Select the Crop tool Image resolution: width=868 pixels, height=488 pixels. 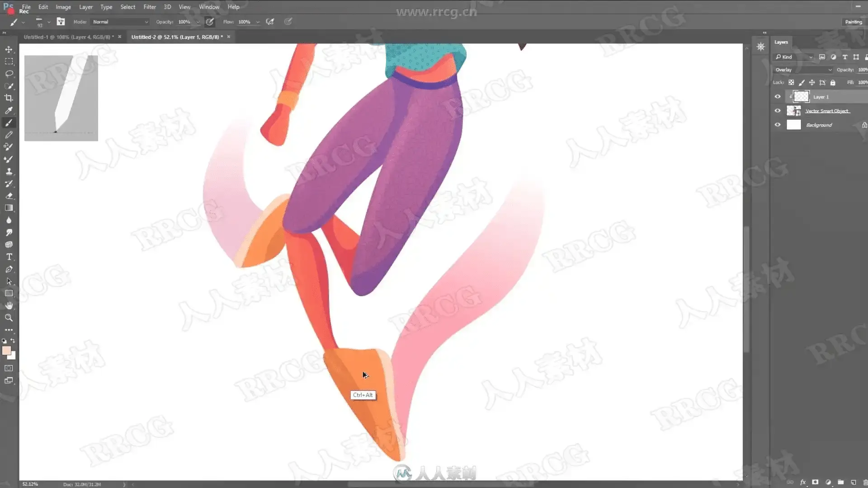point(9,98)
